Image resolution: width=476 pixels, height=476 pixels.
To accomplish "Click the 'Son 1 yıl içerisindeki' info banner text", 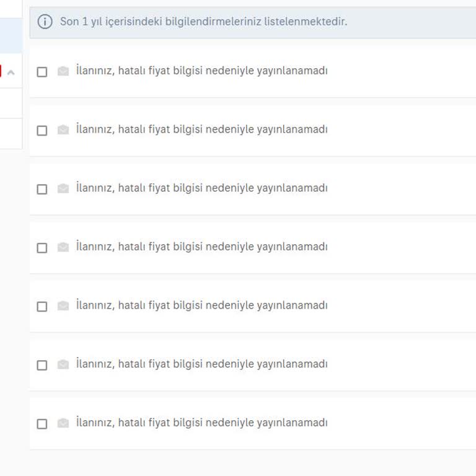I will [x=203, y=22].
